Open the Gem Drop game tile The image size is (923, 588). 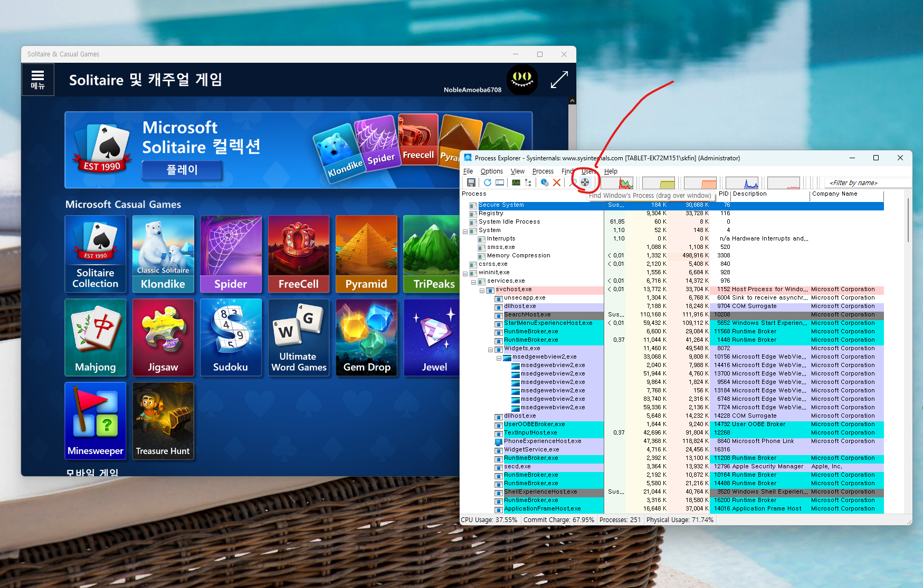click(366, 338)
